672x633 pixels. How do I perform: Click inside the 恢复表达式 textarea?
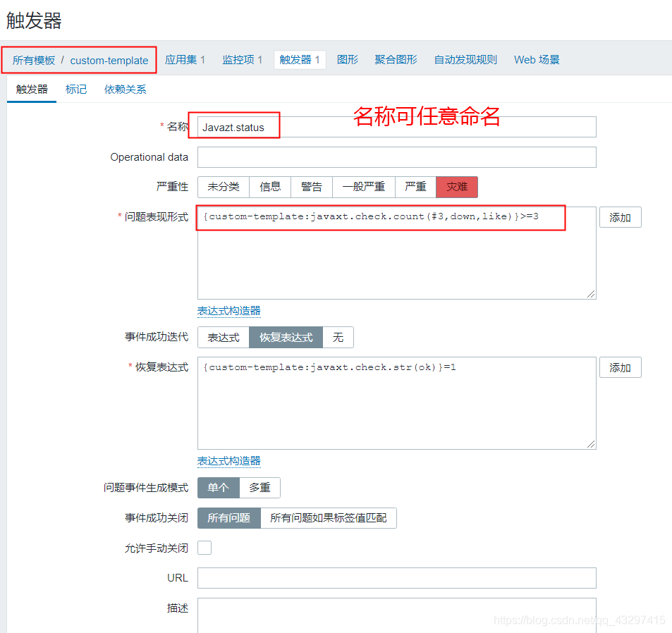tap(397, 403)
